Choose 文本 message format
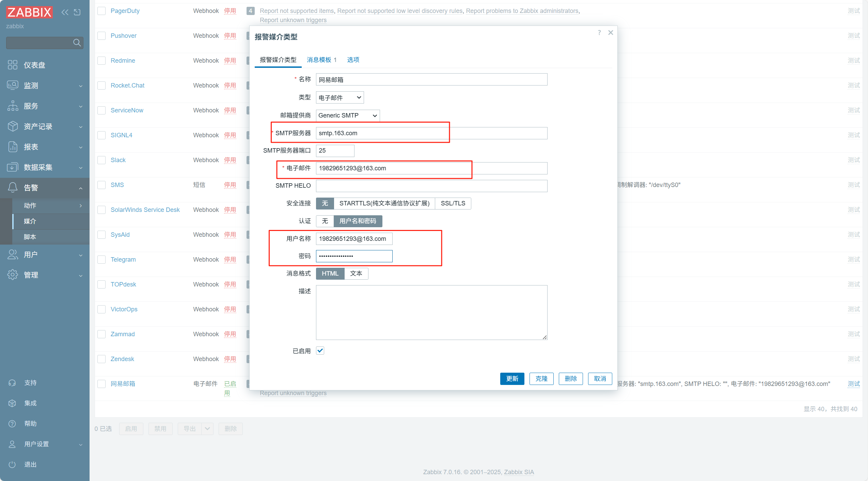Viewport: 868px width, 481px height. coord(356,274)
